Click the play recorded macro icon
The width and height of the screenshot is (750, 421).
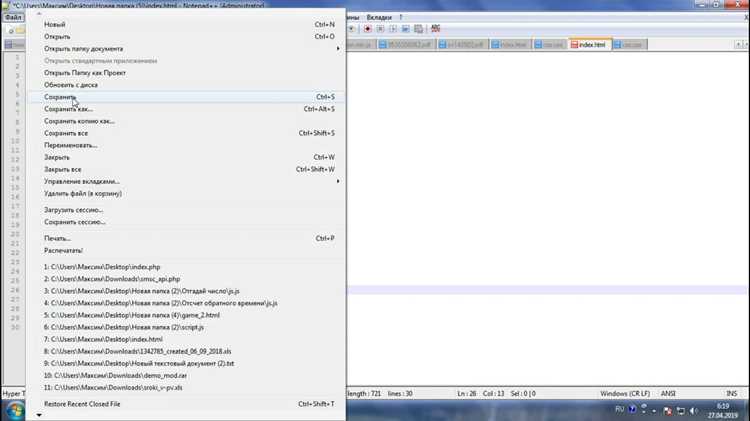pyautogui.click(x=393, y=29)
